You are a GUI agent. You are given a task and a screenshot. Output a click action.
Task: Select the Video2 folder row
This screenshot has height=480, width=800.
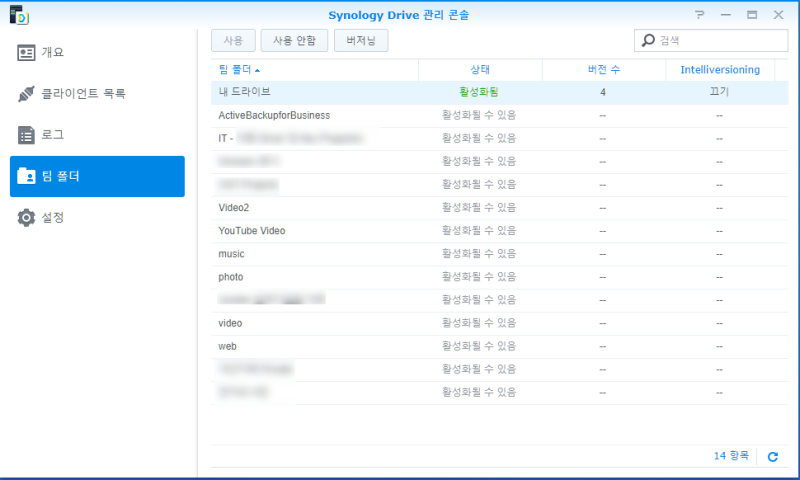[x=499, y=208]
